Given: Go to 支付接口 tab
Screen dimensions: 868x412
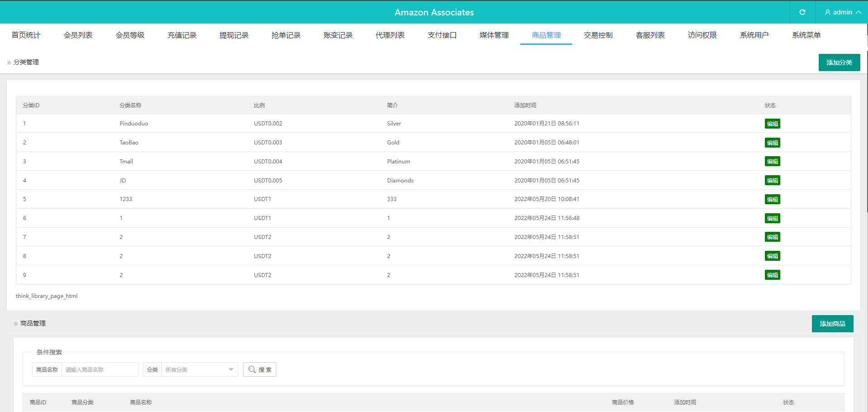Looking at the screenshot, I should (x=442, y=35).
